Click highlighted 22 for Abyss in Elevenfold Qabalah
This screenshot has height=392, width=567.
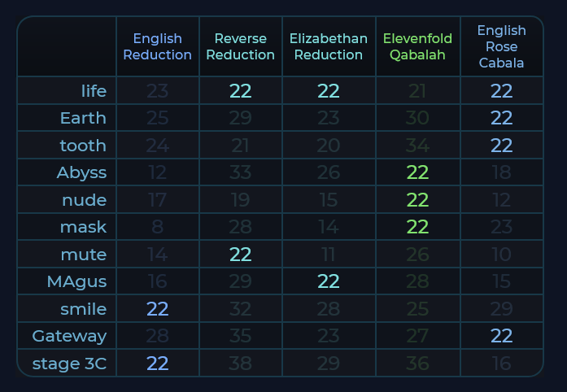(417, 172)
